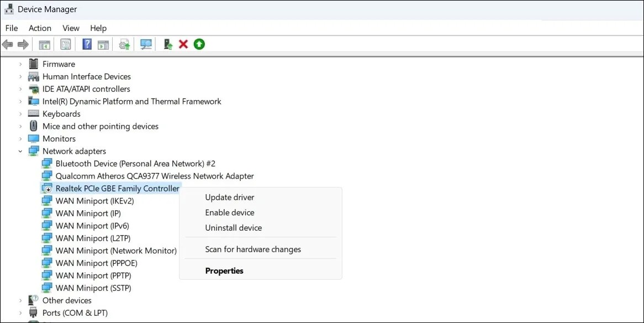Open the Action menu

click(40, 28)
